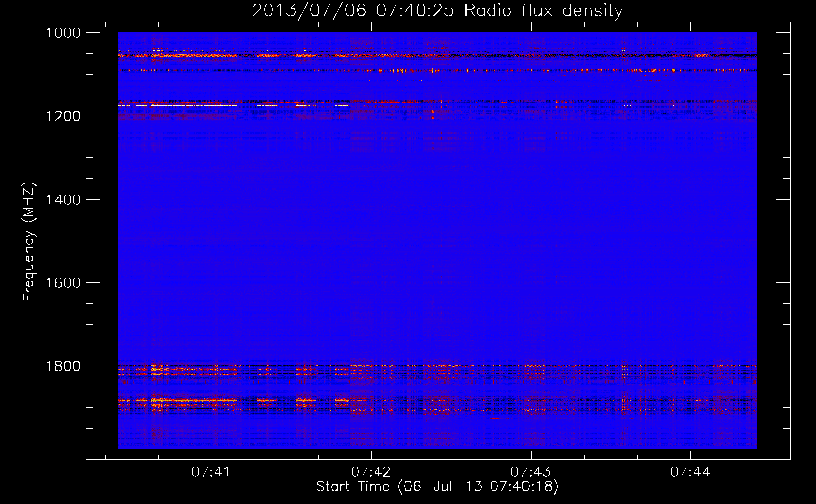The height and width of the screenshot is (504, 816).
Task: Click the 07:43 time tick label
Action: pyautogui.click(x=531, y=472)
